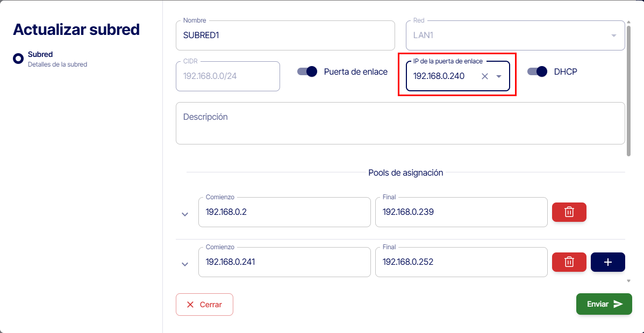Edit the first pool Comienzo field 192.168.0.2
Screen dimensions: 644x333
(x=284, y=212)
